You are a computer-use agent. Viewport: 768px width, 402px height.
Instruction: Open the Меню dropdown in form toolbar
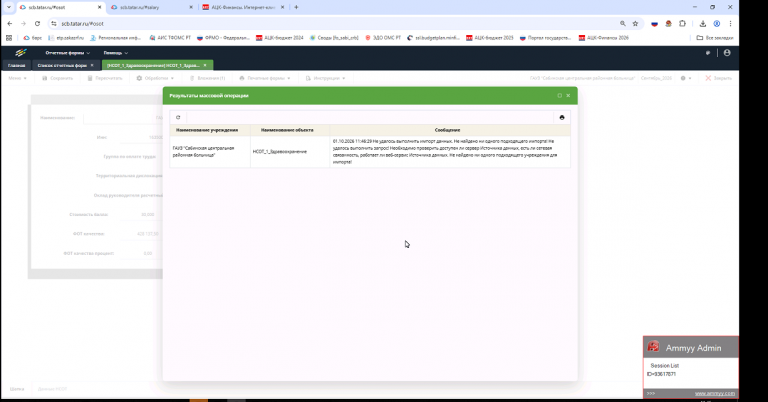(x=17, y=78)
